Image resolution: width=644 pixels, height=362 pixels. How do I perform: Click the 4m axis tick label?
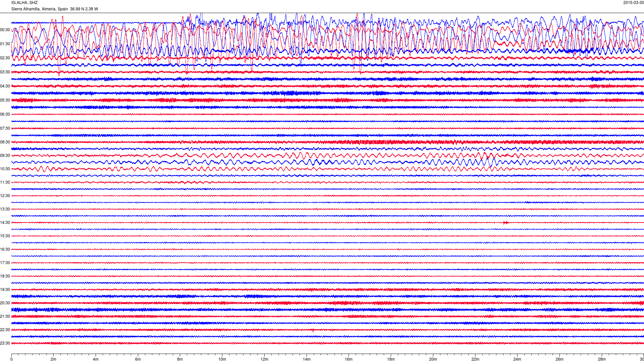[x=96, y=359]
